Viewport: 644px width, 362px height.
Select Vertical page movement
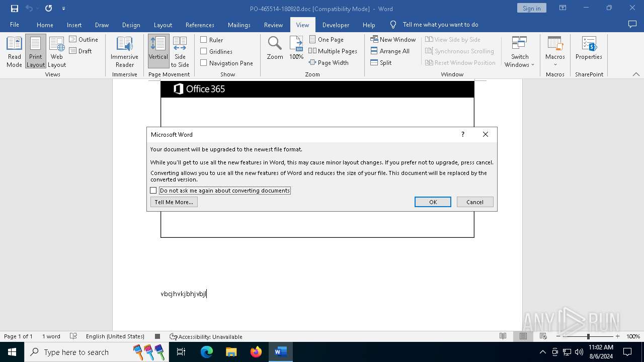158,52
